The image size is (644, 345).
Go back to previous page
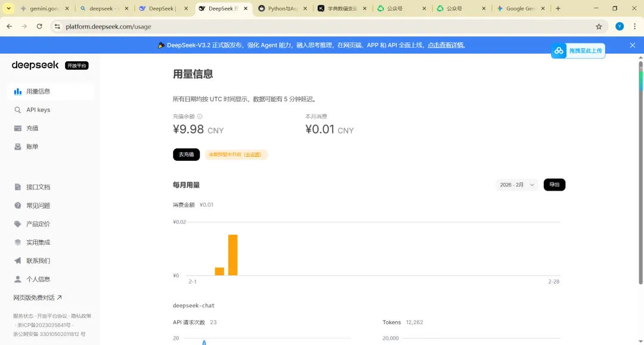(x=10, y=27)
